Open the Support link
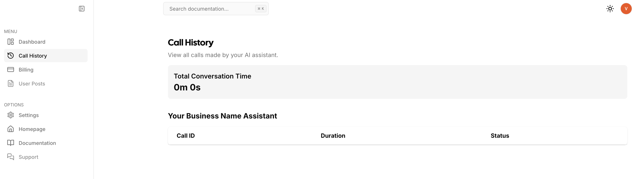This screenshot has width=644, height=179. pos(46,157)
